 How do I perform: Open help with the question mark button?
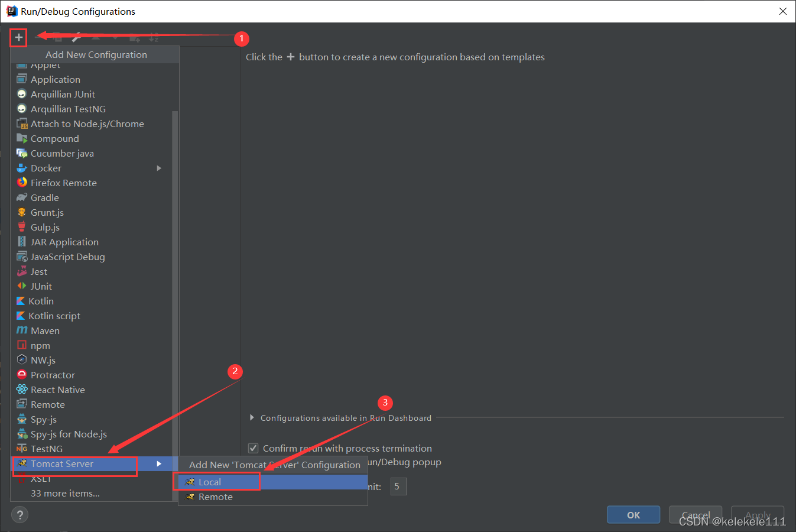point(20,515)
